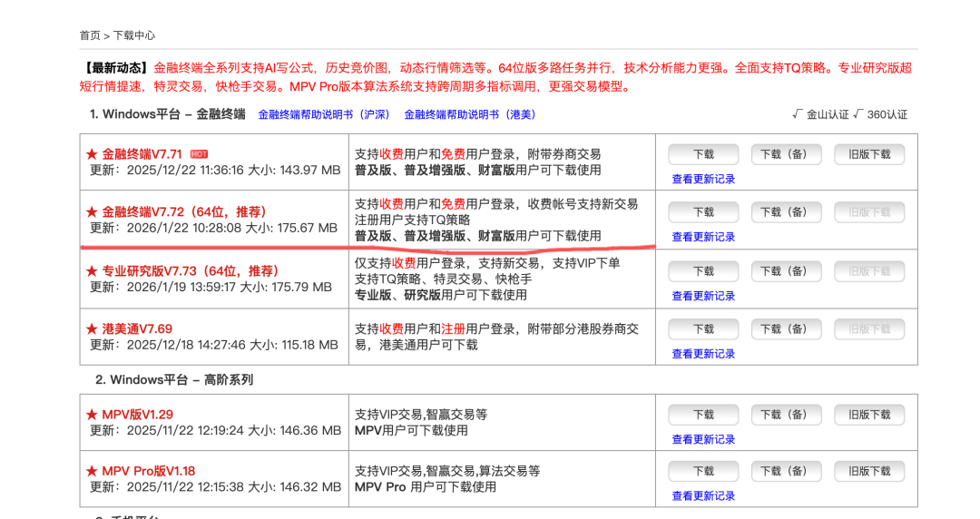Click the 金山认证 label
Viewport: 980px width, 519px height.
point(828,114)
